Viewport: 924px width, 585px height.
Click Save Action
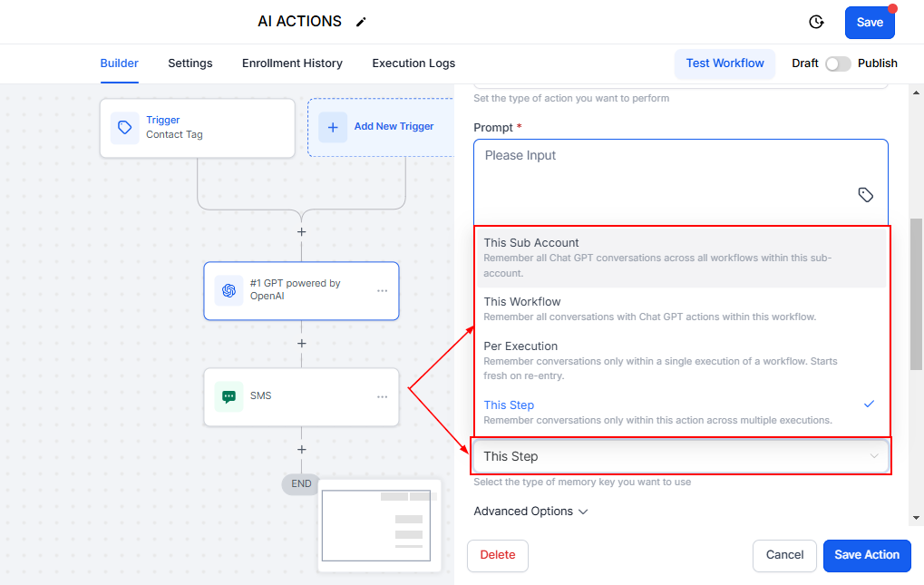(x=867, y=555)
